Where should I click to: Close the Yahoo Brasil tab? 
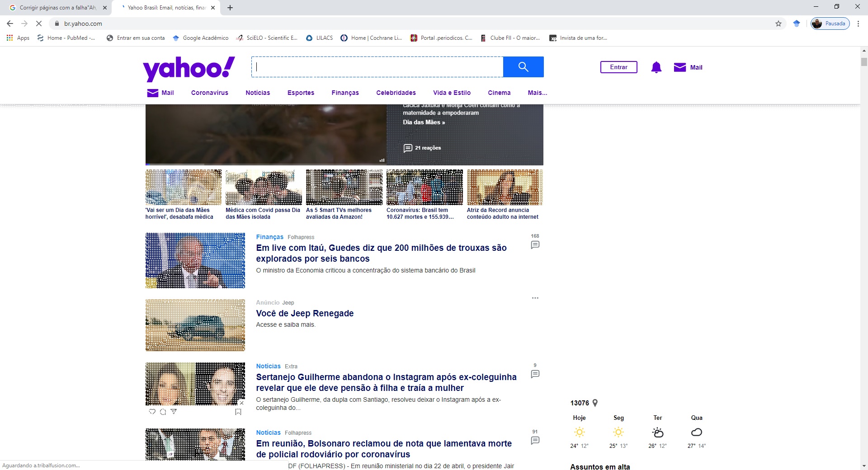[x=212, y=8]
